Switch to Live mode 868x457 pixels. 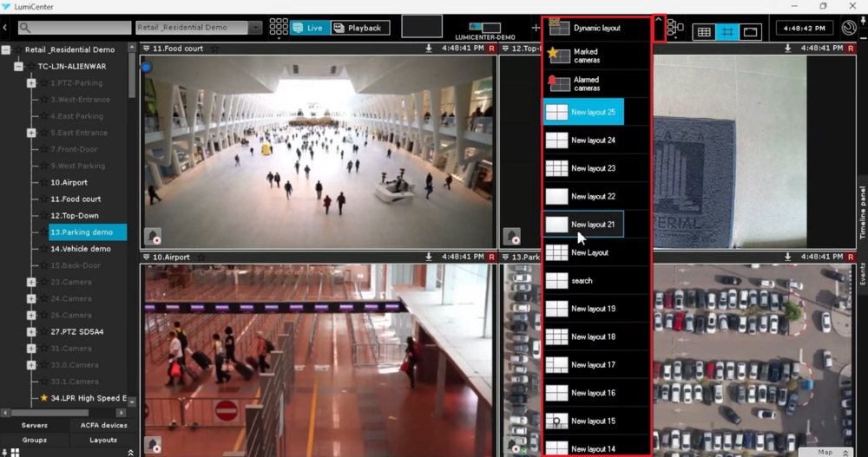[307, 28]
